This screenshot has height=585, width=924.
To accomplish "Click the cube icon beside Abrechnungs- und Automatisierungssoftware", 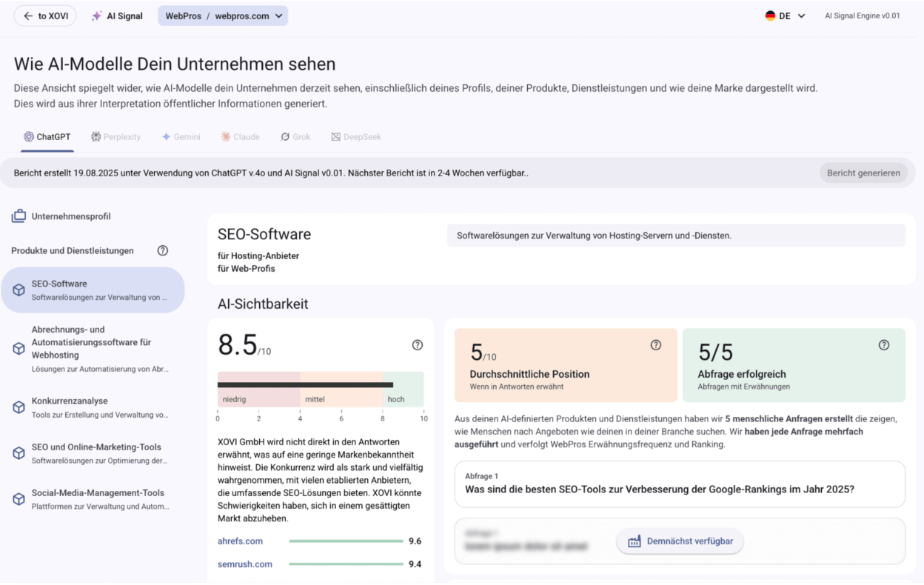I will tap(19, 349).
